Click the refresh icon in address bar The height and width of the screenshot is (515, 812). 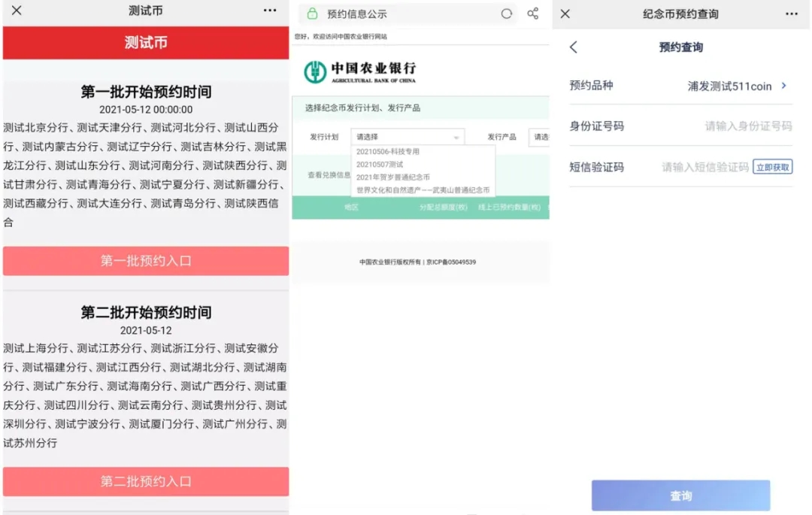(x=507, y=14)
